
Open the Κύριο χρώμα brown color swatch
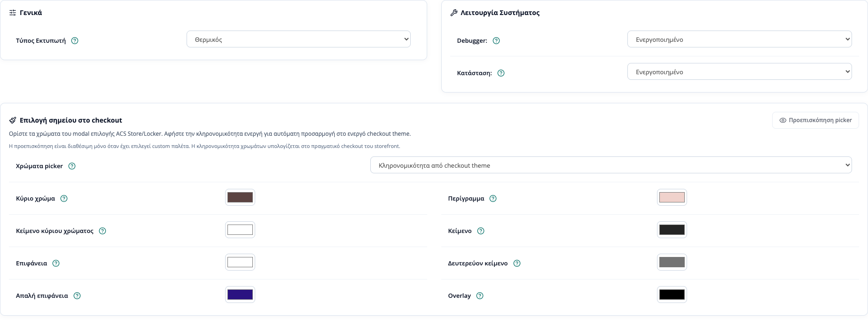(240, 197)
